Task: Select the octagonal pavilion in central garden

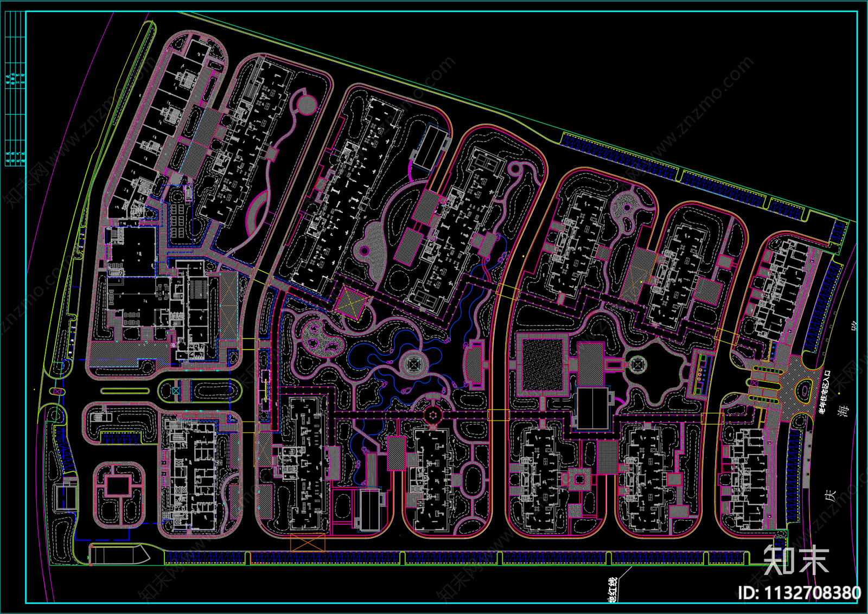Action: pyautogui.click(x=413, y=364)
